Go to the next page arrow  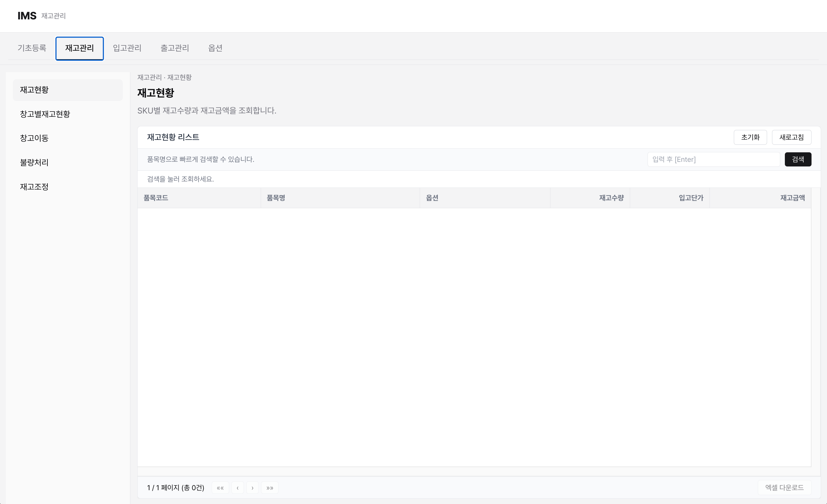tap(253, 488)
